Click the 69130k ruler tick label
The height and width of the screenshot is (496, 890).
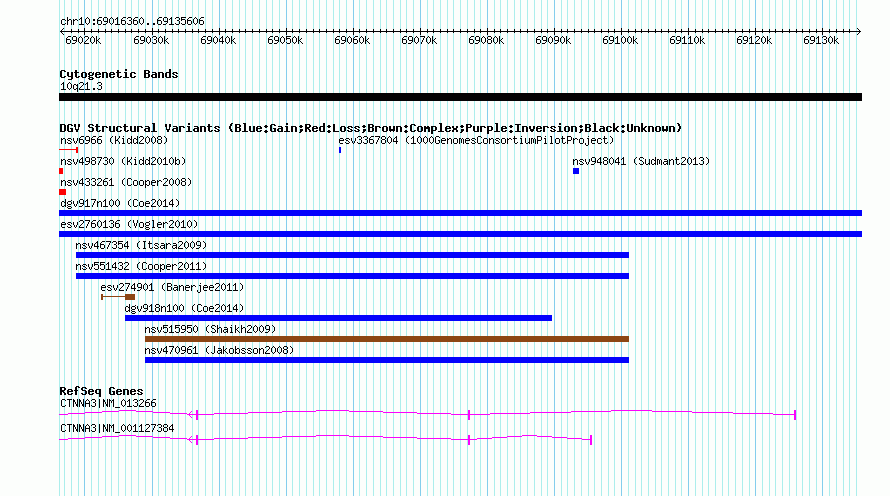click(821, 41)
